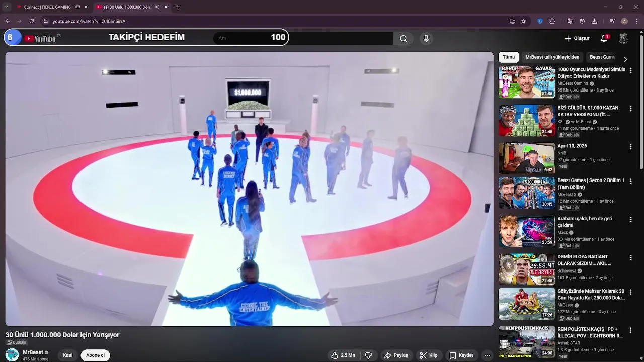The width and height of the screenshot is (644, 362).
Task: Open MrBeast channel avatar under the video
Action: point(12,355)
